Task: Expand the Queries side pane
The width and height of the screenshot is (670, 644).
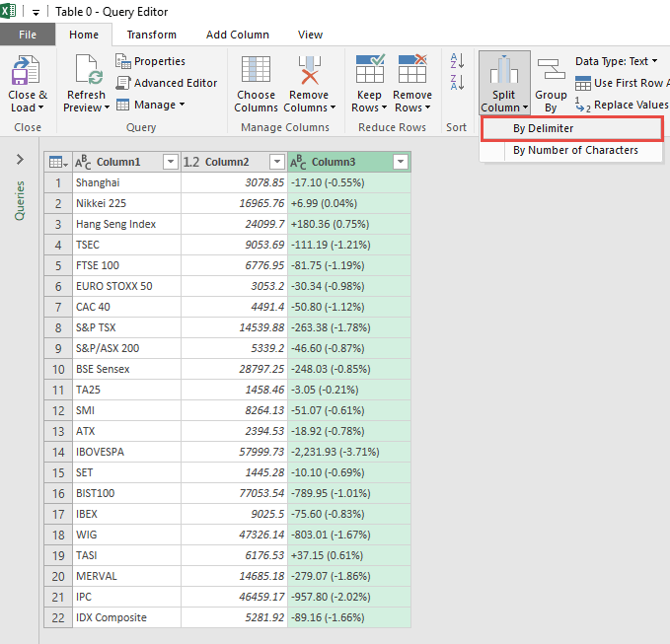Action: 20,160
